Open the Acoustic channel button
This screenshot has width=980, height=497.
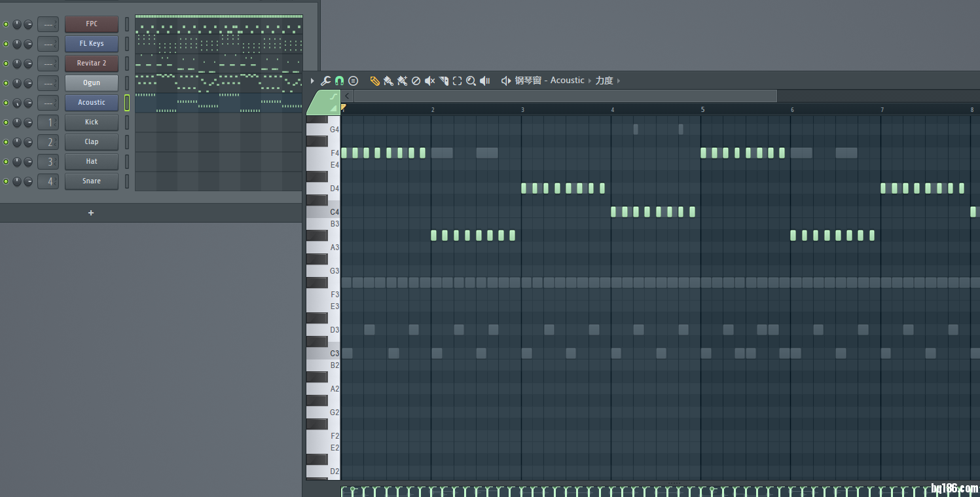pos(92,103)
